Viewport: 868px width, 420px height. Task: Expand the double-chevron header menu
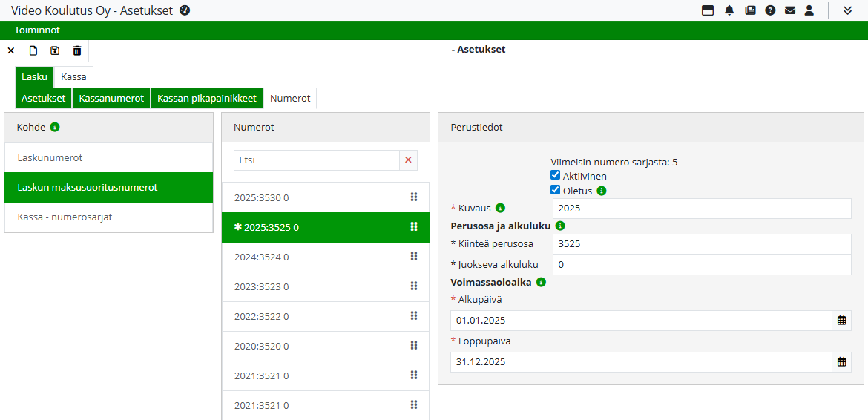848,10
